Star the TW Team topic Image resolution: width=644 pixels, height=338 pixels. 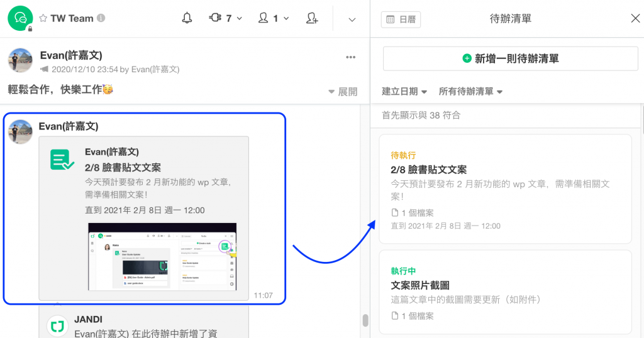tap(43, 19)
